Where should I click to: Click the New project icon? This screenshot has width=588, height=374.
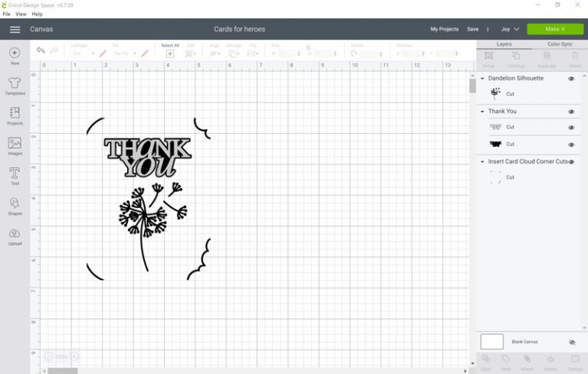pos(15,54)
